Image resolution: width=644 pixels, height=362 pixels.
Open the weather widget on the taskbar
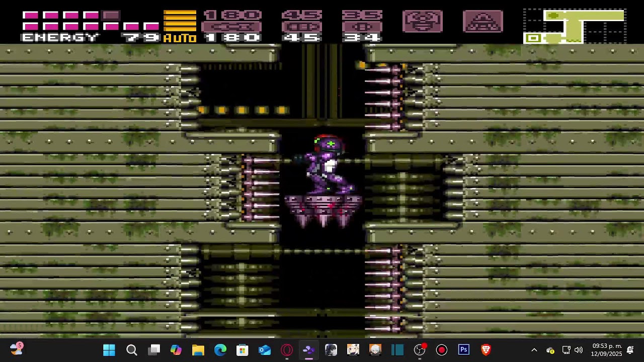[x=16, y=349]
